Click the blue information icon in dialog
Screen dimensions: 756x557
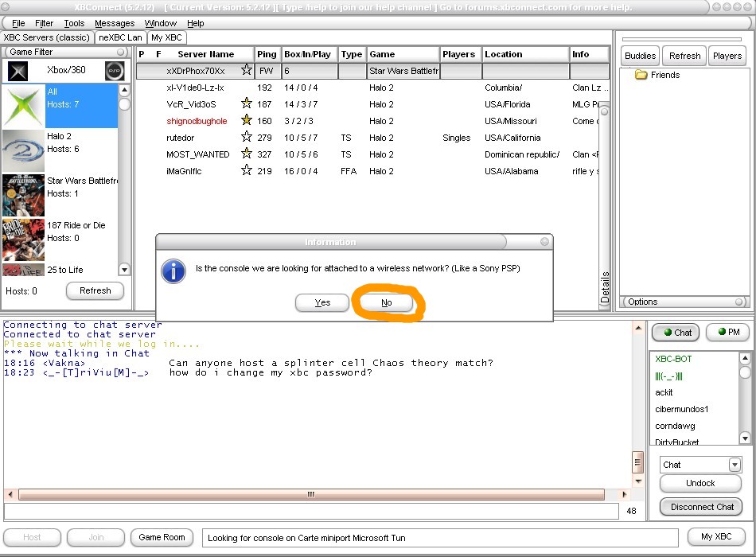[173, 271]
